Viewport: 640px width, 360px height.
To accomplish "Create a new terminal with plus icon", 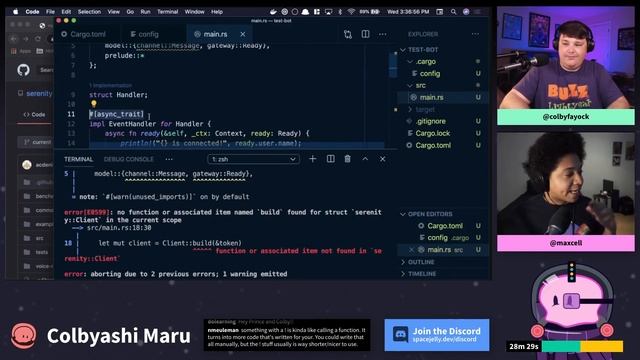I will [x=313, y=159].
